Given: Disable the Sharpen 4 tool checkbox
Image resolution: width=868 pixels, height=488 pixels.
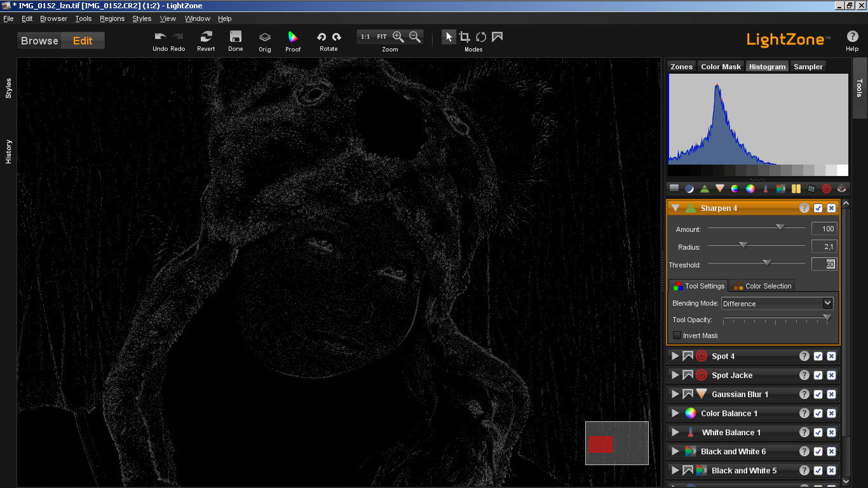Looking at the screenshot, I should pos(818,208).
